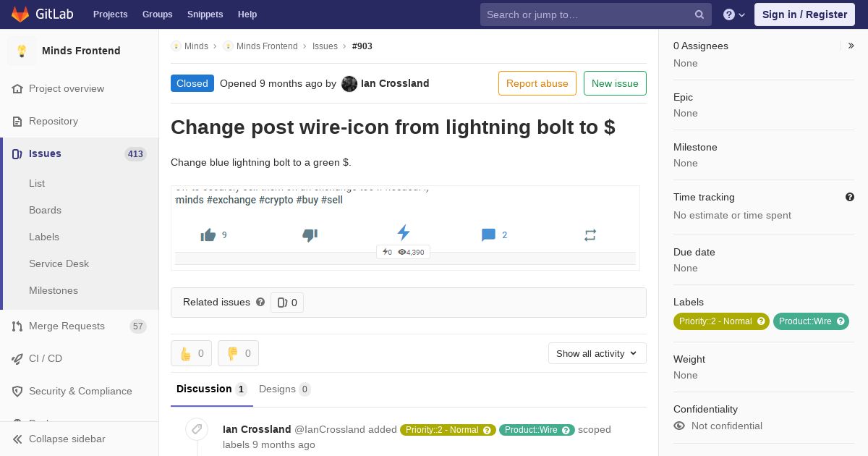Click the @IanCrossland username in activity

pyautogui.click(x=330, y=429)
